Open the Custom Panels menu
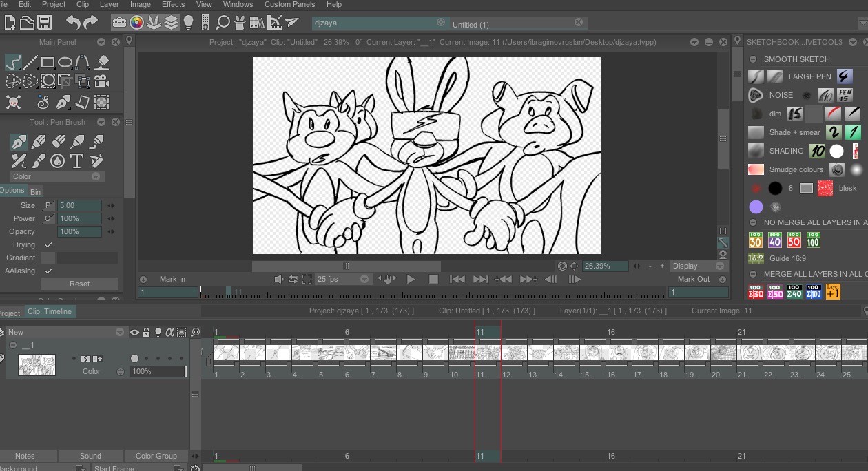The image size is (868, 471). 289,4
